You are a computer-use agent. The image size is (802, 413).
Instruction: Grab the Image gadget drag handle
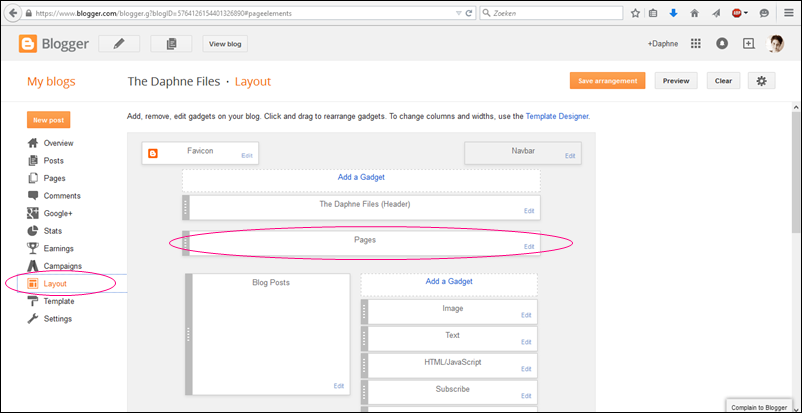pyautogui.click(x=364, y=312)
